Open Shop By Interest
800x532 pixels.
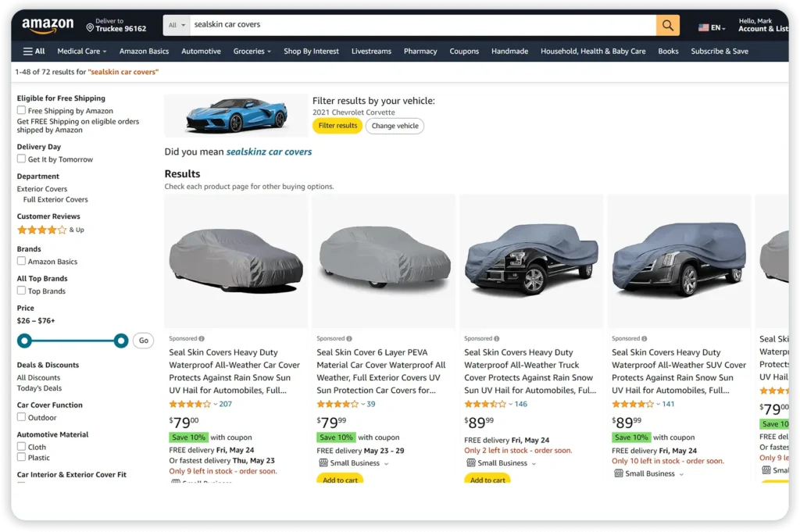311,51
